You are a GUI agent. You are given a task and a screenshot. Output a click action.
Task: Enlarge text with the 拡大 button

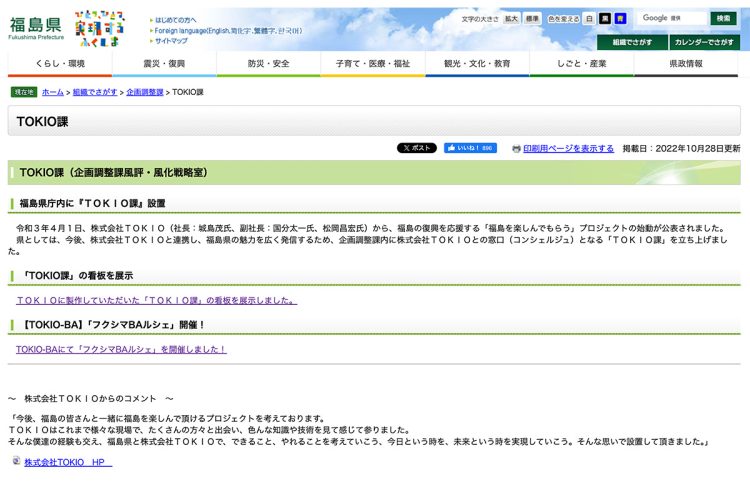[511, 19]
